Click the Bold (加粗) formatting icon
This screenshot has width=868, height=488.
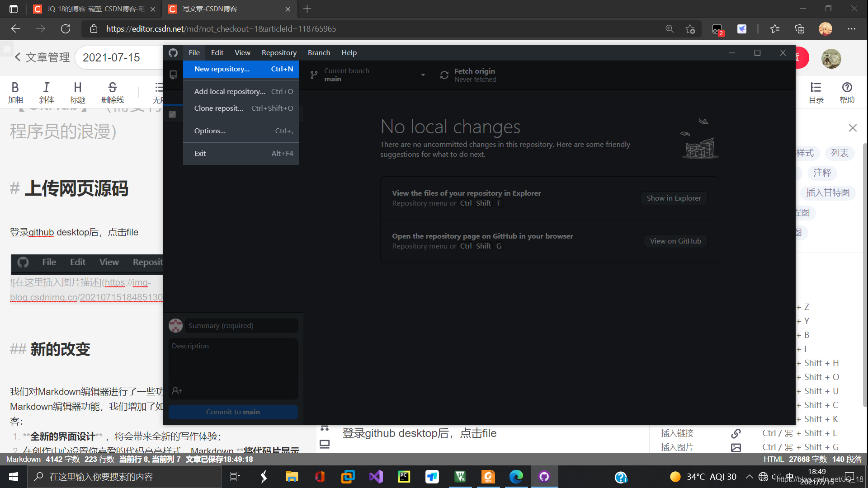pyautogui.click(x=15, y=88)
